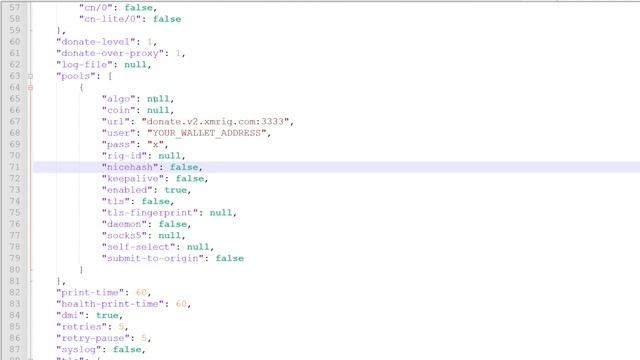
Task: Click line number 71 in the margin
Action: 15,167
